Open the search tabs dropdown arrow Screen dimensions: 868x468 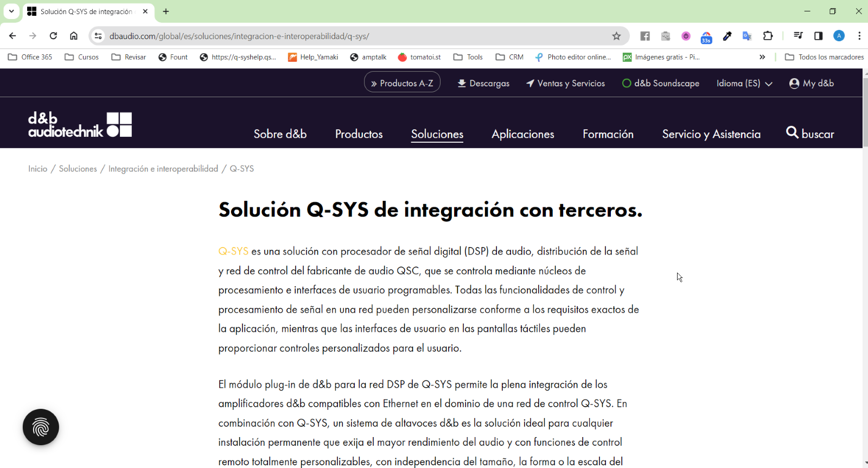tap(11, 11)
